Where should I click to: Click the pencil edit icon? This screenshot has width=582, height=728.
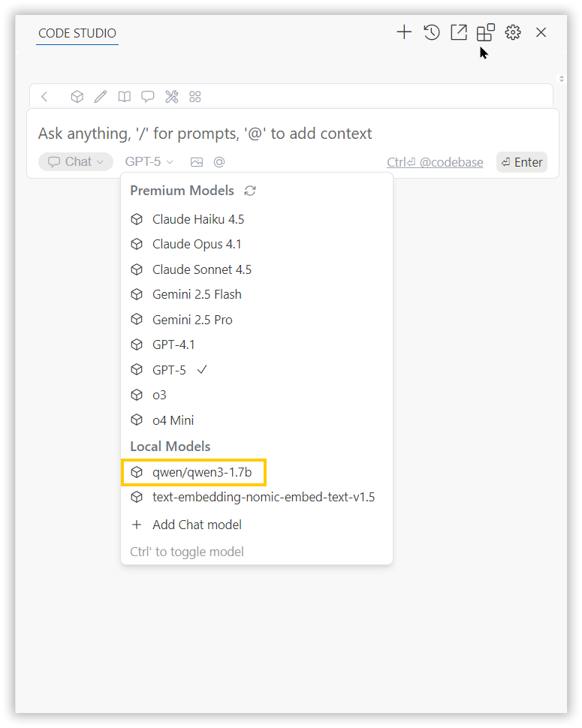100,96
